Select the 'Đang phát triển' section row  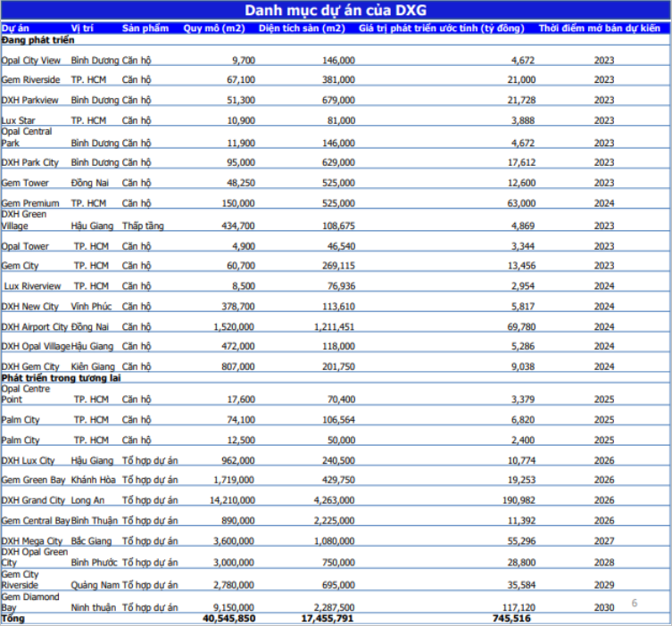pos(37,40)
